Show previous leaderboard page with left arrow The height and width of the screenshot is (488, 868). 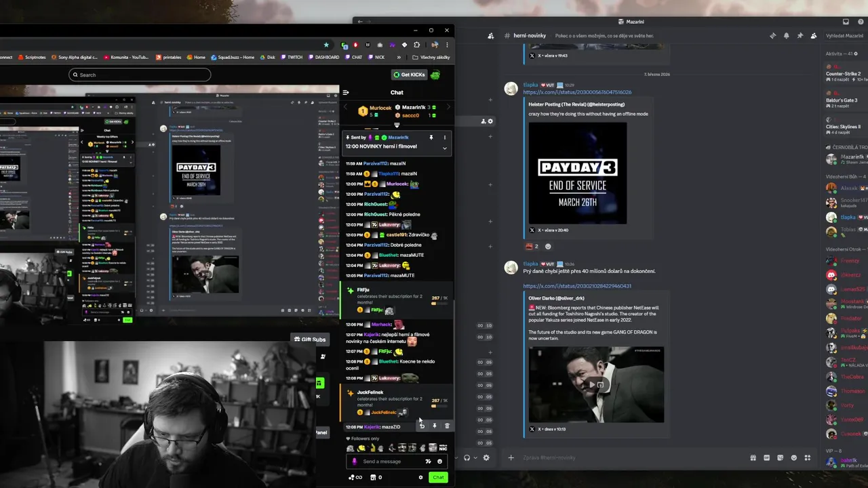pyautogui.click(x=345, y=107)
